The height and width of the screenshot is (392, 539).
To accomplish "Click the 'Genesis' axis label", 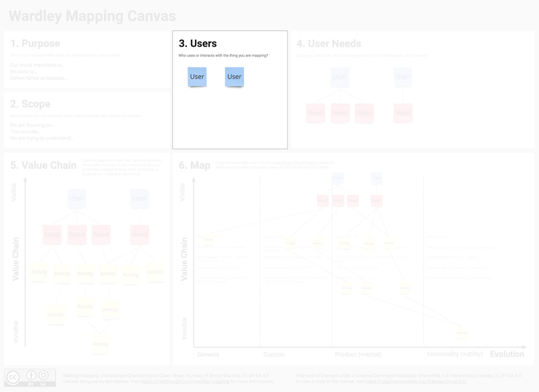I will pos(208,354).
